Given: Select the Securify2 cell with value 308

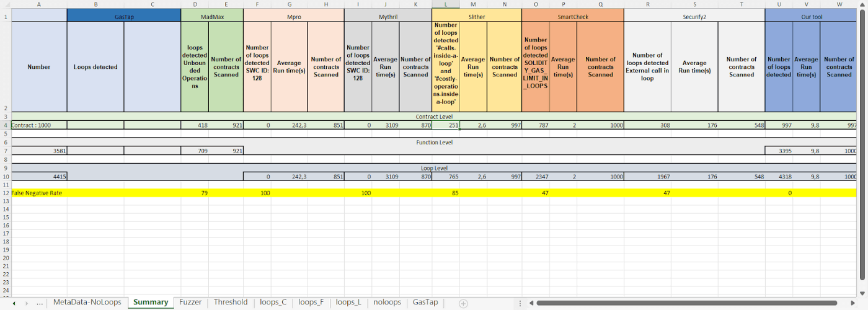Looking at the screenshot, I should tap(647, 125).
